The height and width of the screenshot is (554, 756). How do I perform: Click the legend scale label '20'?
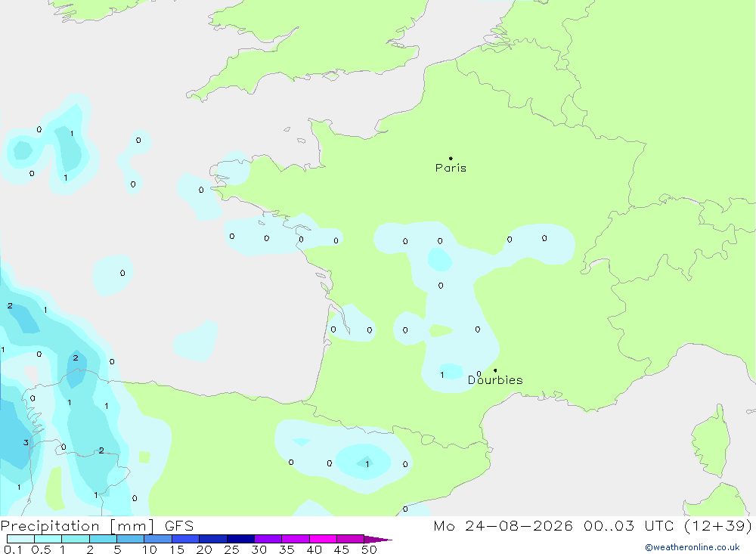[204, 549]
